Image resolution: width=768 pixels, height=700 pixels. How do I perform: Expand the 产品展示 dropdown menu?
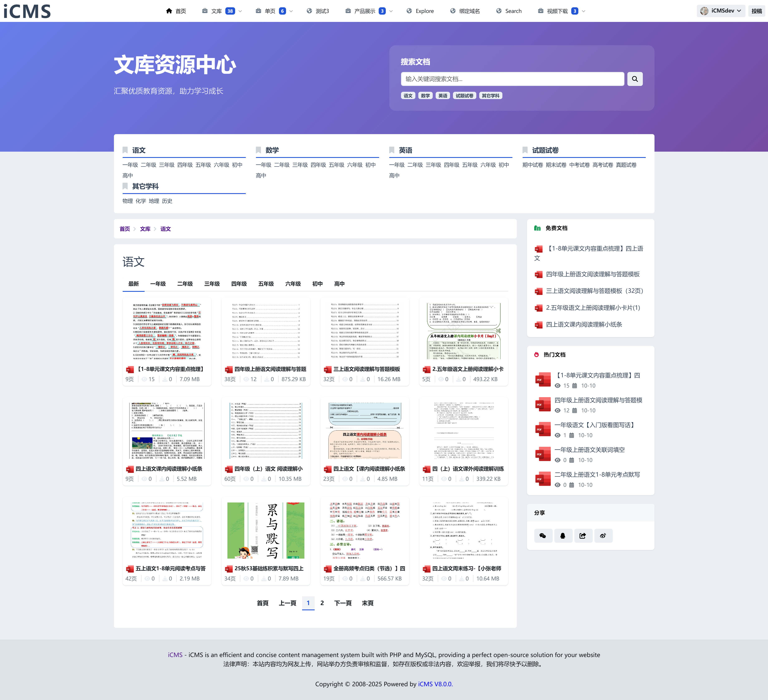(x=391, y=11)
